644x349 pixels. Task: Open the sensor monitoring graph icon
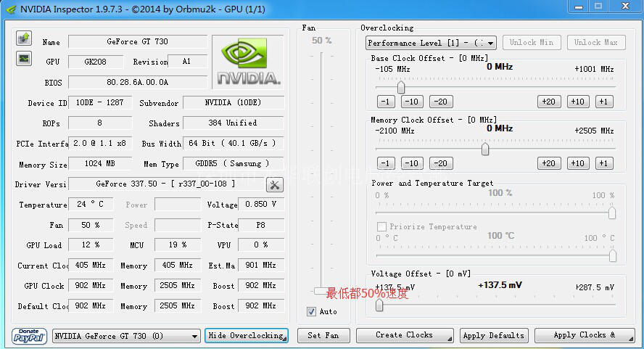24,59
